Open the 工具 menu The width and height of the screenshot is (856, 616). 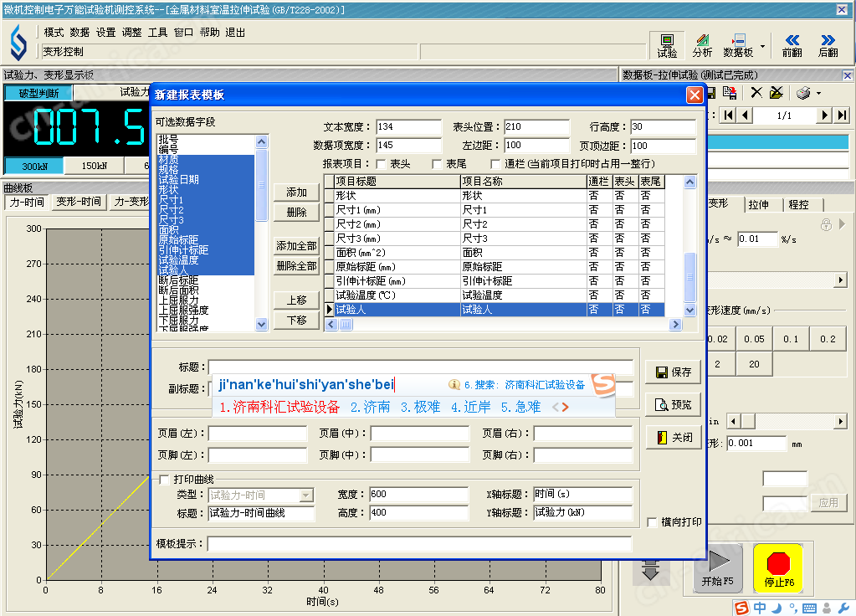[157, 33]
